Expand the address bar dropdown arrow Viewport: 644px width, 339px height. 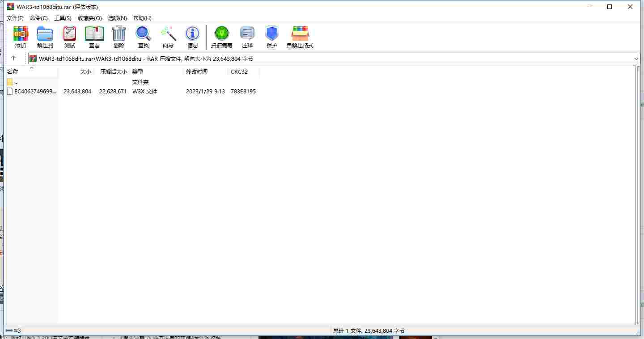(x=636, y=59)
